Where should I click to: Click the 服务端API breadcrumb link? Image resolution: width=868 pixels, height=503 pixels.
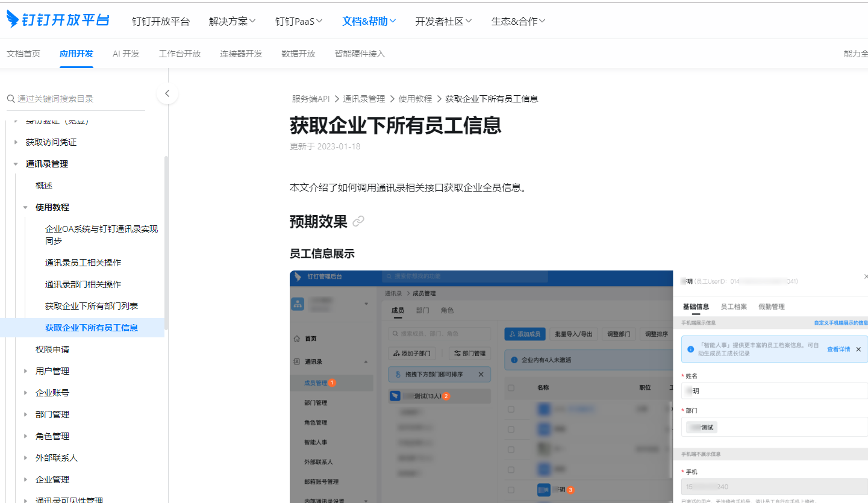pyautogui.click(x=311, y=99)
